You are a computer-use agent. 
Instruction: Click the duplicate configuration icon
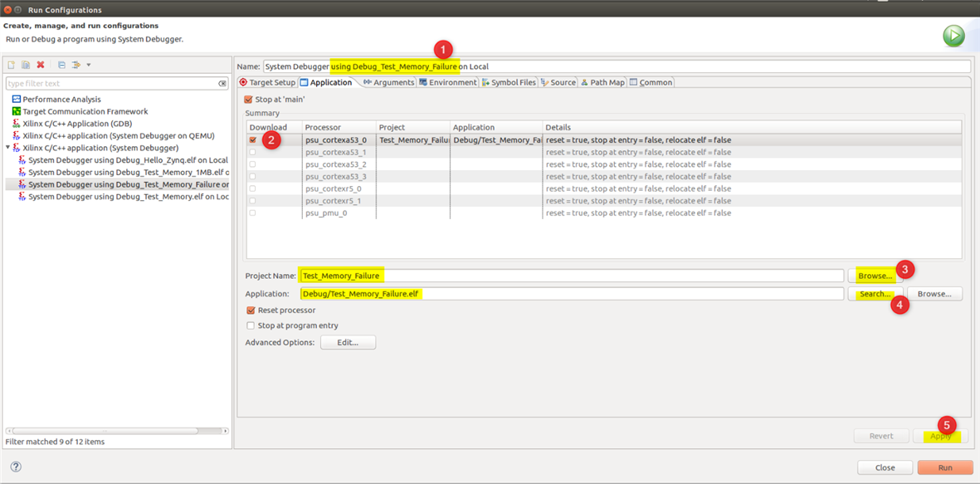pyautogui.click(x=26, y=65)
